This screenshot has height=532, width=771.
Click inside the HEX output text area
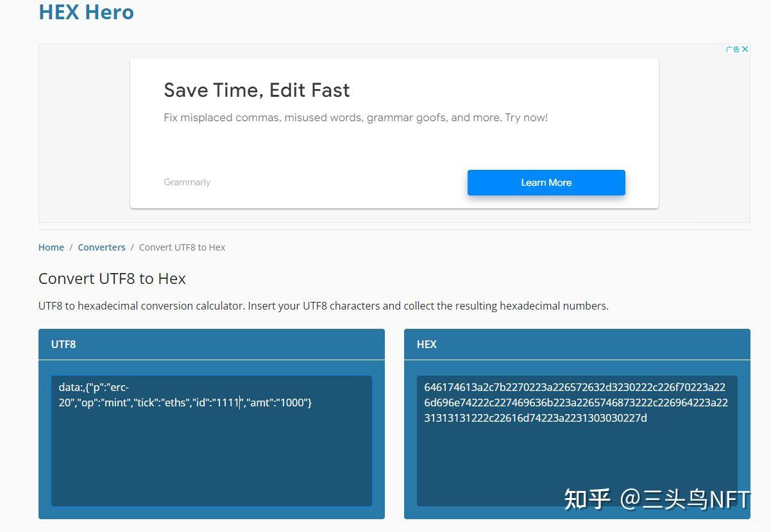pos(577,441)
